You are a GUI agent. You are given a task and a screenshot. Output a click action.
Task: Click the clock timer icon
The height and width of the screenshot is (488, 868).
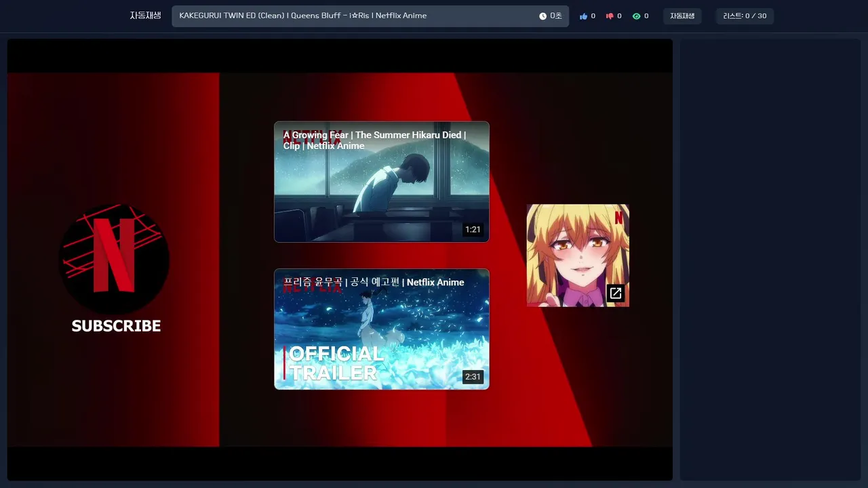[542, 16]
